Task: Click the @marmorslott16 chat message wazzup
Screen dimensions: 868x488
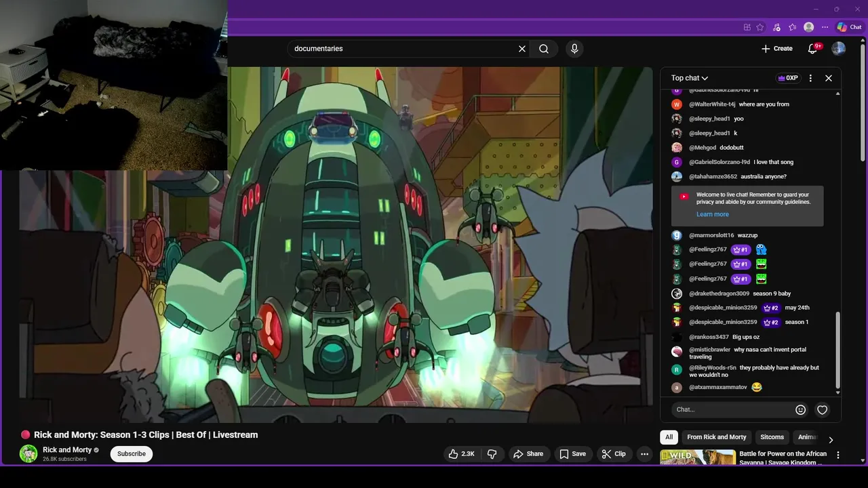Action: pos(747,235)
